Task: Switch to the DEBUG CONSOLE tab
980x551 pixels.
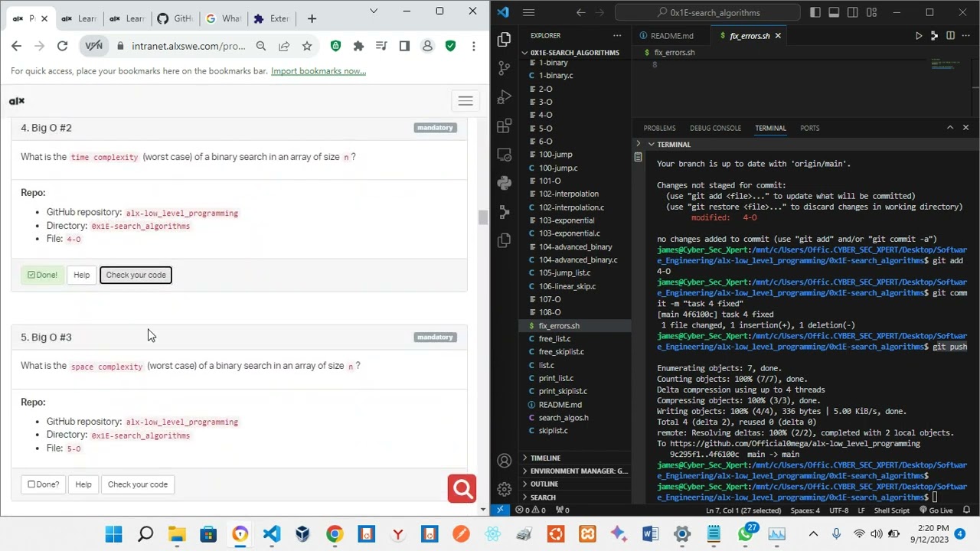Action: [715, 128]
